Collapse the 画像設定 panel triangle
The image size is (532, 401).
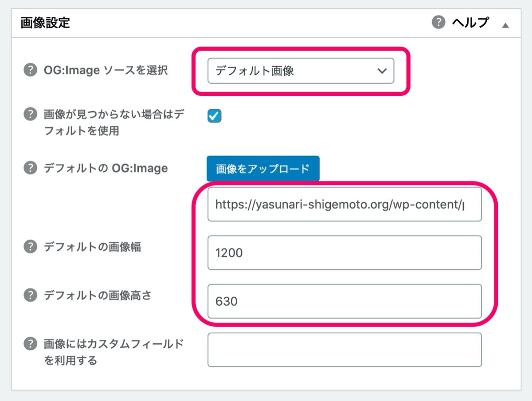(505, 25)
